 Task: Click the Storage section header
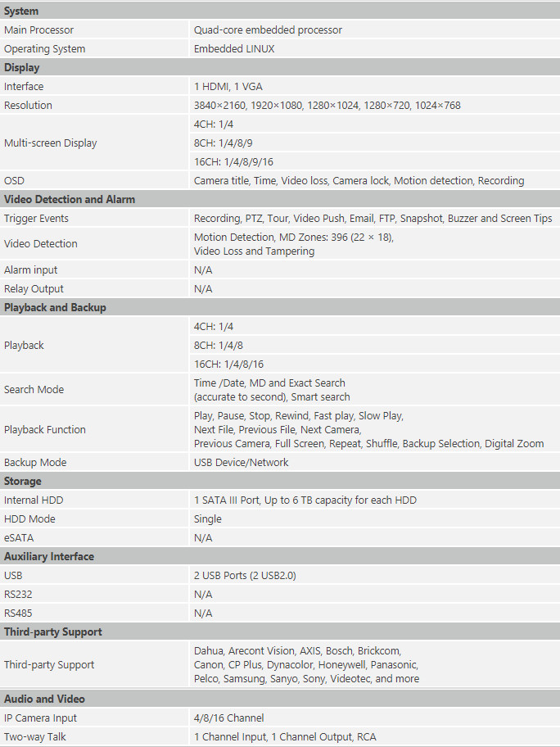point(280,481)
